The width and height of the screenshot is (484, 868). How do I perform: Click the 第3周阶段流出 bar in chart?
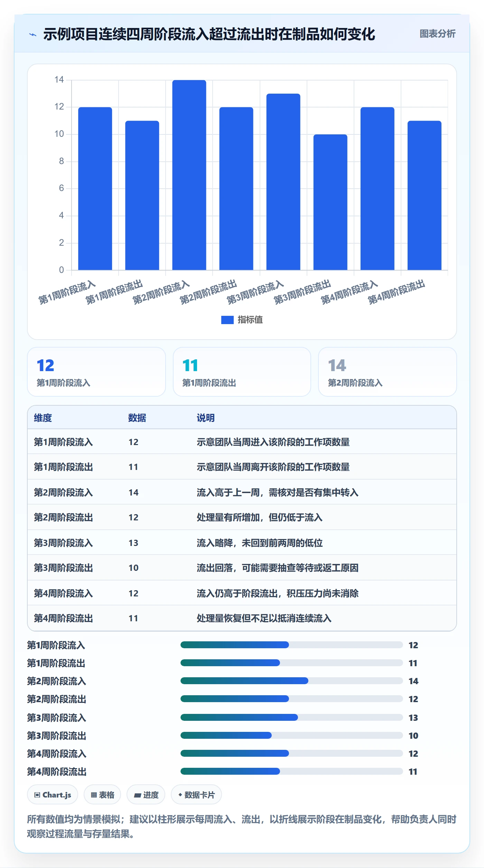point(330,202)
